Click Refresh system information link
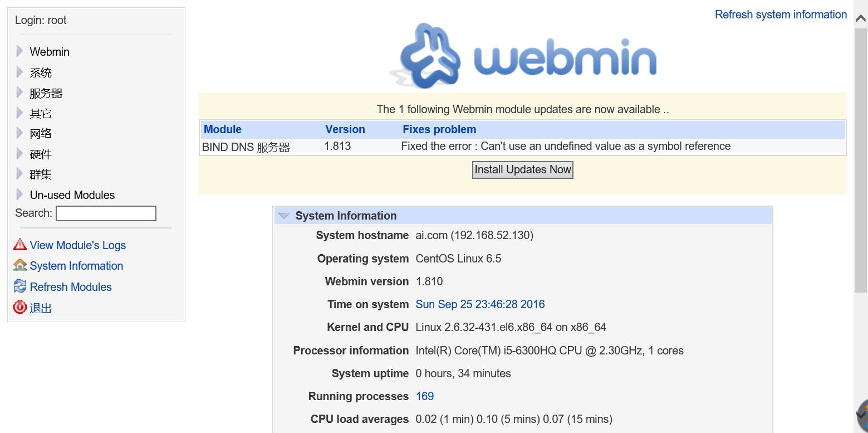The height and width of the screenshot is (433, 868). click(781, 14)
